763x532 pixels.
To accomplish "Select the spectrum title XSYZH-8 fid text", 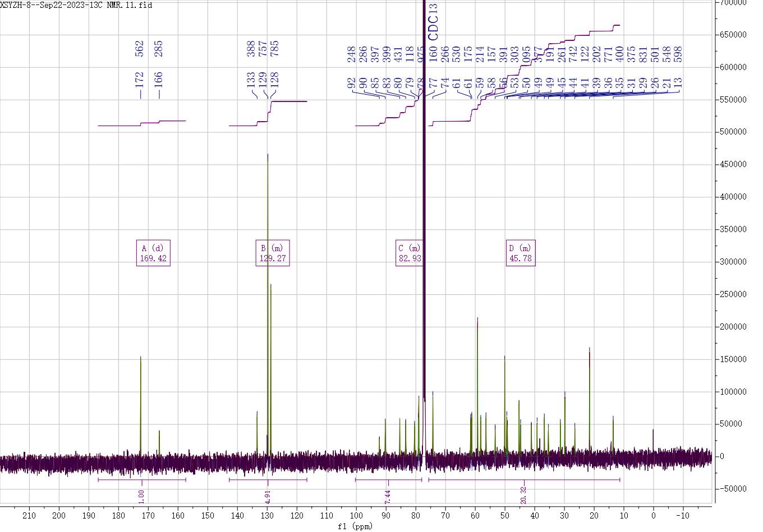I will (x=76, y=5).
